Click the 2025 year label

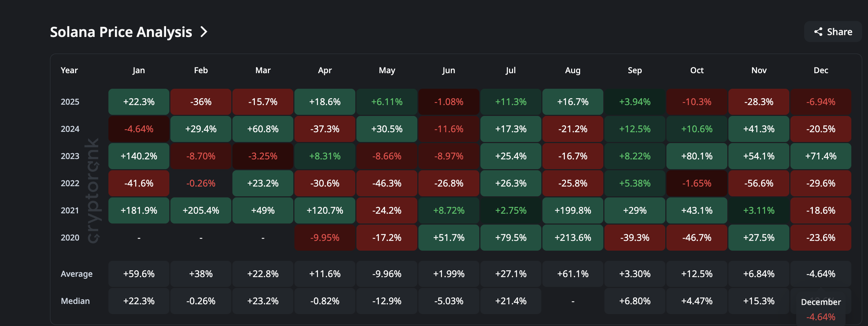pyautogui.click(x=70, y=102)
